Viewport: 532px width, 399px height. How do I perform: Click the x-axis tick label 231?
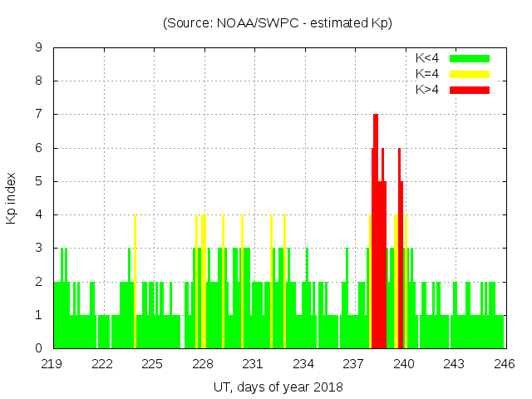point(254,363)
